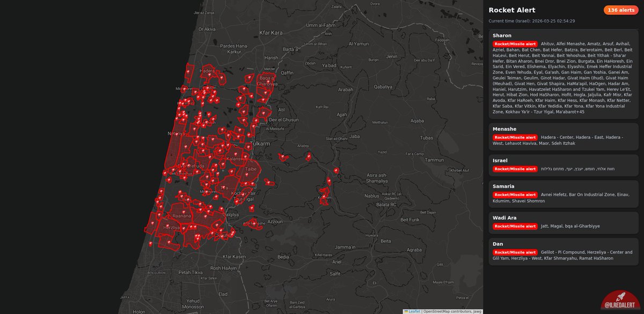Click the Tammun map label
The image size is (644, 314).
tap(435, 160)
